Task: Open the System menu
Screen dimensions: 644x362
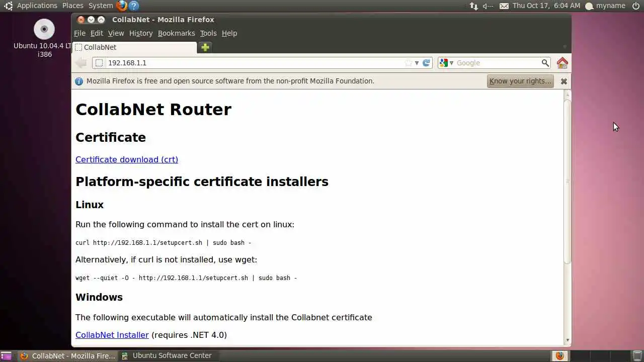Action: tap(101, 6)
